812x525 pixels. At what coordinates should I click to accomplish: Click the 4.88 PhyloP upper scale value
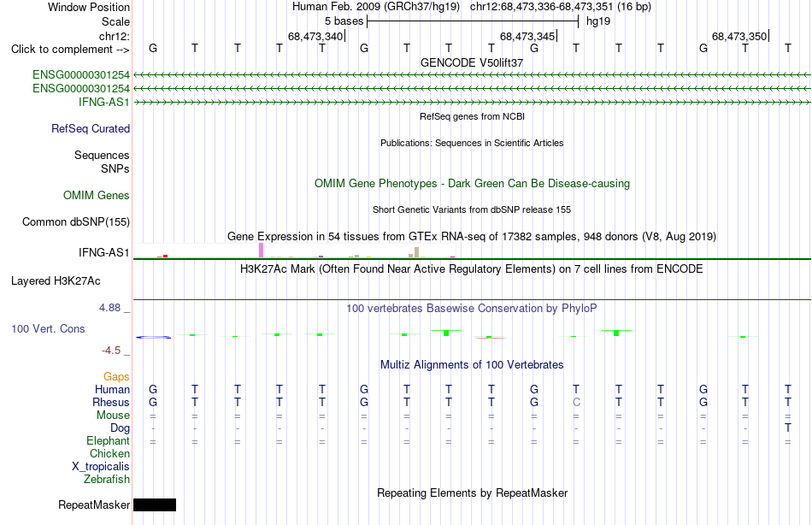click(109, 308)
